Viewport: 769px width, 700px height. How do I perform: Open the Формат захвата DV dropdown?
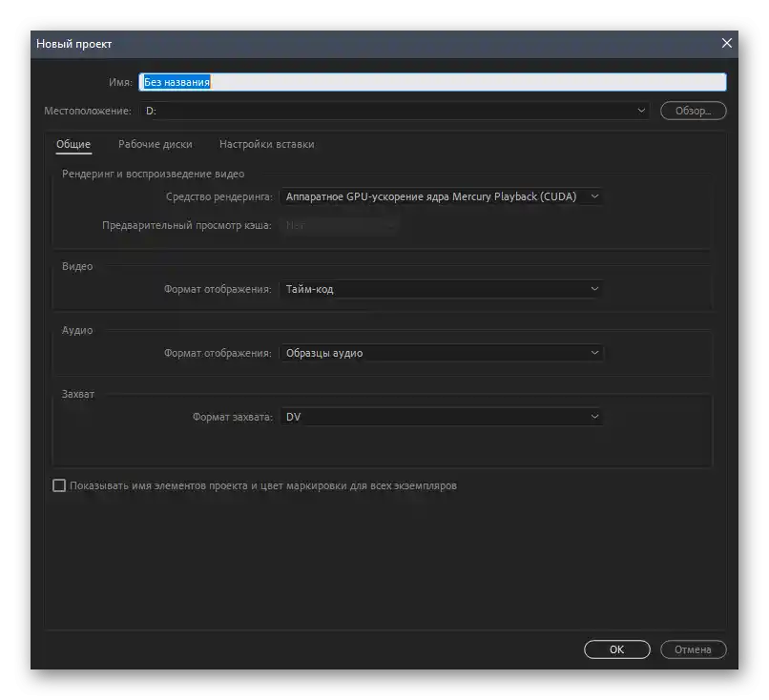(442, 417)
